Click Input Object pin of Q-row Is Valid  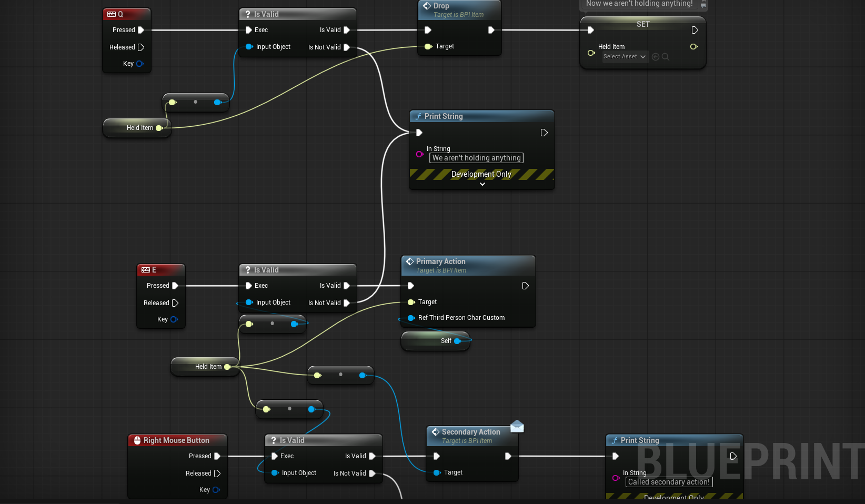[x=249, y=47]
